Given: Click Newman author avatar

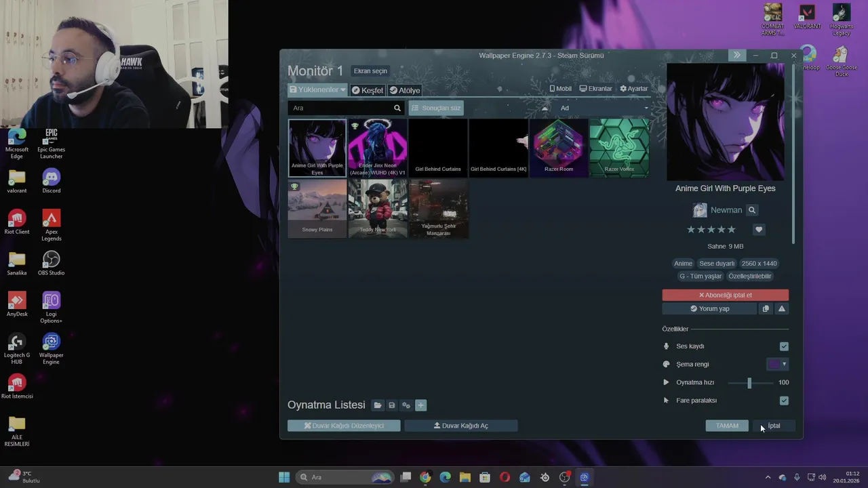Looking at the screenshot, I should 700,210.
